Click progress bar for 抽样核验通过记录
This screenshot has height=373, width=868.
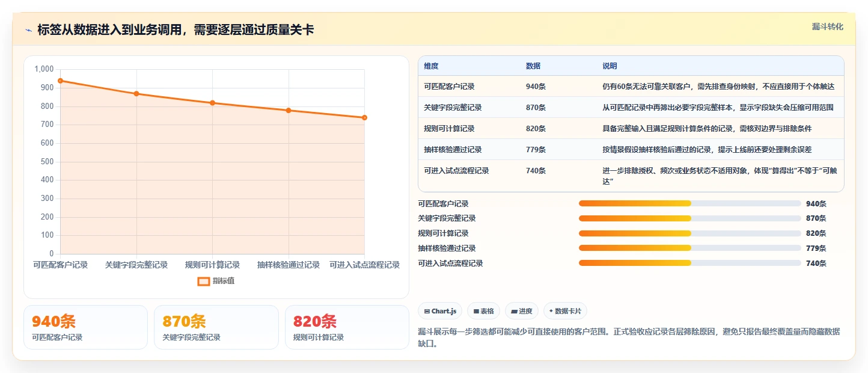click(x=689, y=248)
